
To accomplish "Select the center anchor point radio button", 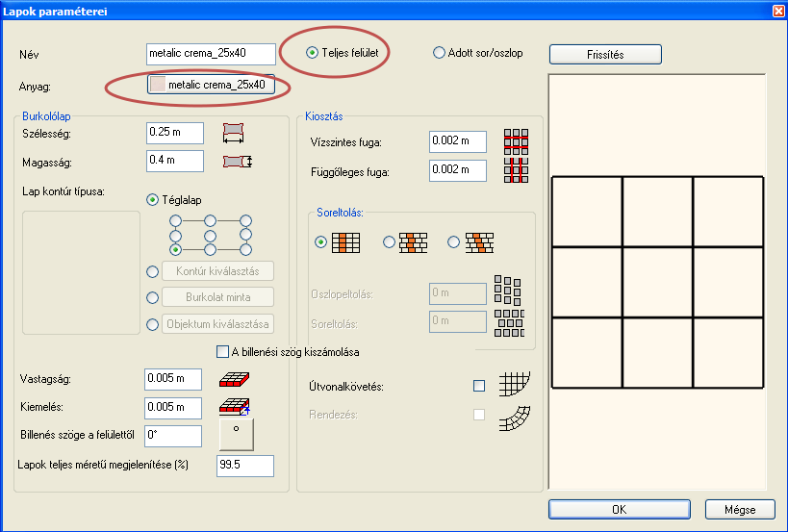I will [x=210, y=235].
